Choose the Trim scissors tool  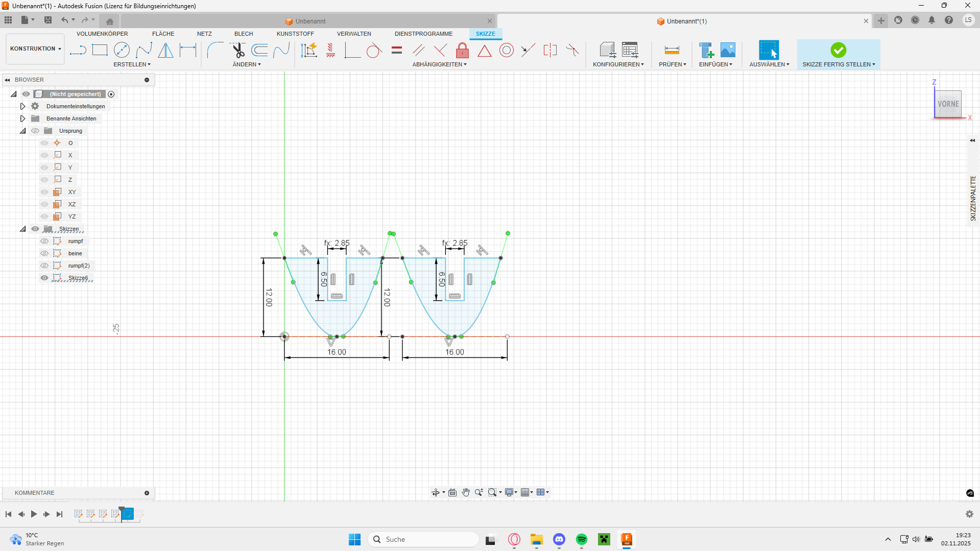click(238, 50)
